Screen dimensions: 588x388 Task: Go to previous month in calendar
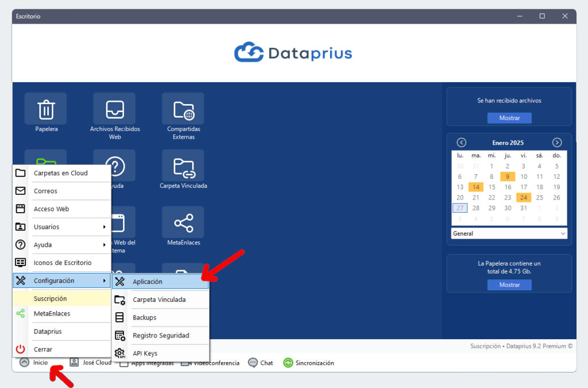click(x=462, y=143)
